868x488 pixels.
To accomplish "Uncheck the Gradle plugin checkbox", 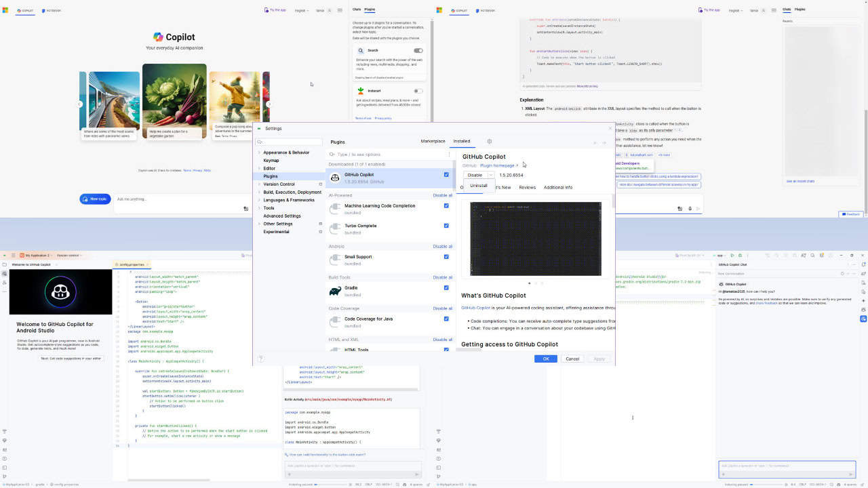I will 446,287.
